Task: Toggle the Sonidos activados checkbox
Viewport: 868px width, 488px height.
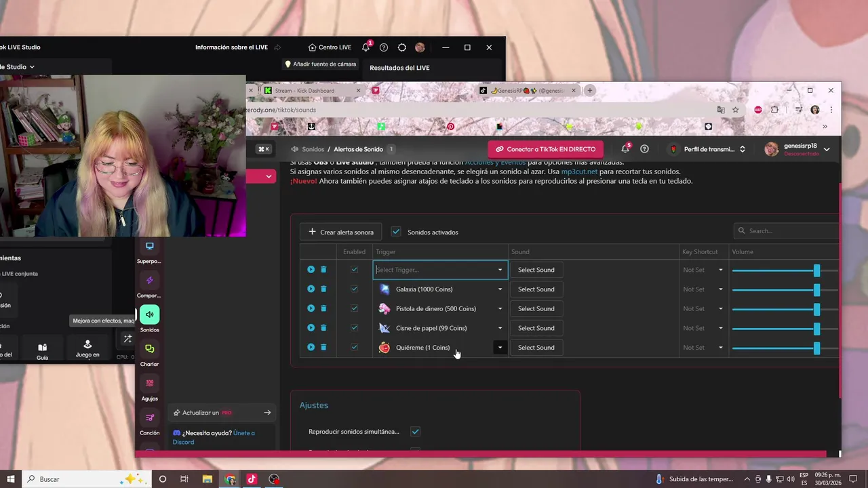Action: tap(396, 232)
